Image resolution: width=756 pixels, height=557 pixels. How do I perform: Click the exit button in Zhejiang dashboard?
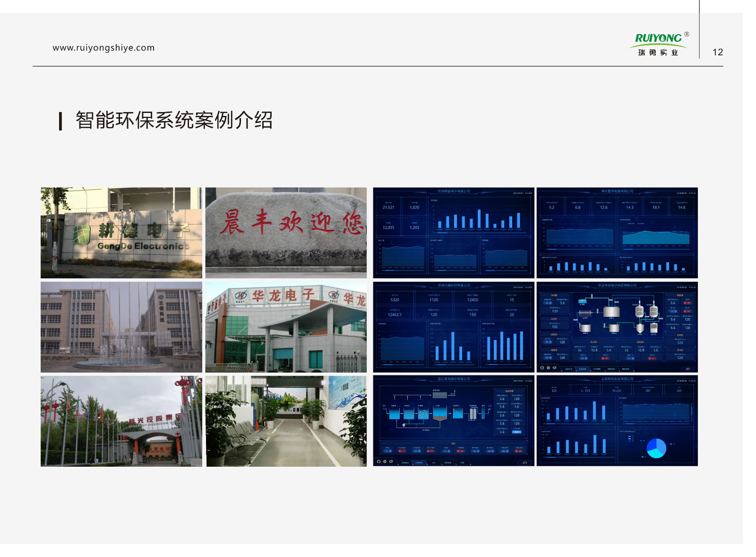(524, 462)
